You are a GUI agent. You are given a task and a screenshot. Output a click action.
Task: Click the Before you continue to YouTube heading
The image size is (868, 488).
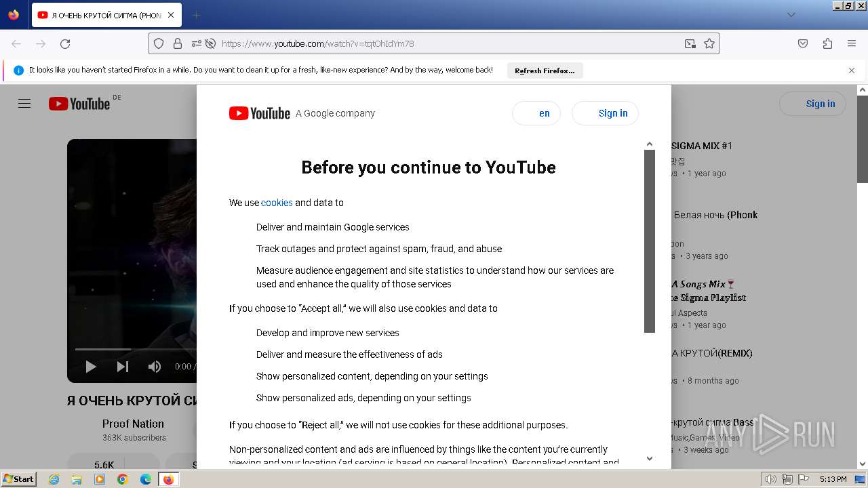pos(429,167)
